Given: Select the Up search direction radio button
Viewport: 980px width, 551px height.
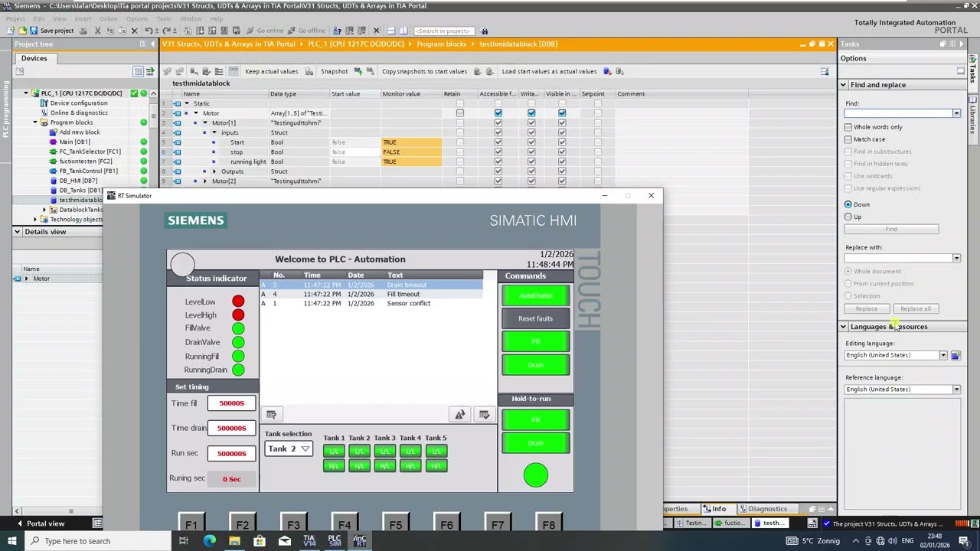Looking at the screenshot, I should click(x=848, y=217).
